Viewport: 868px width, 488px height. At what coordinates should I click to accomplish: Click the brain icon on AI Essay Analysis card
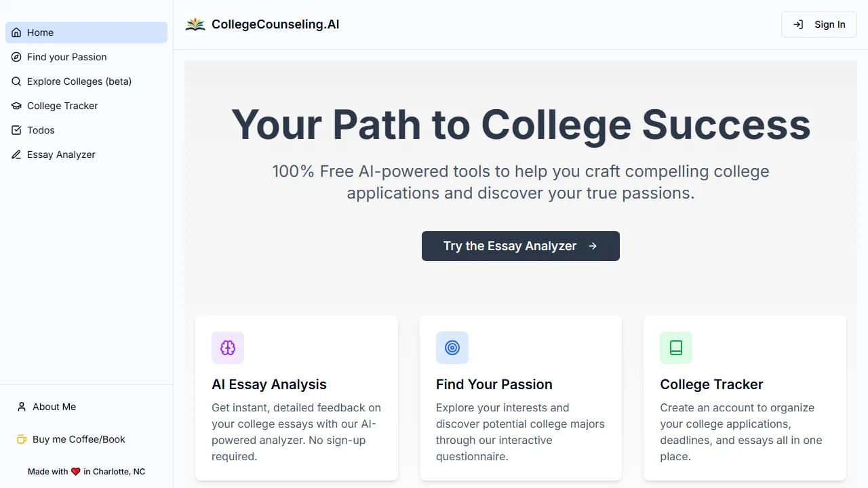point(228,348)
